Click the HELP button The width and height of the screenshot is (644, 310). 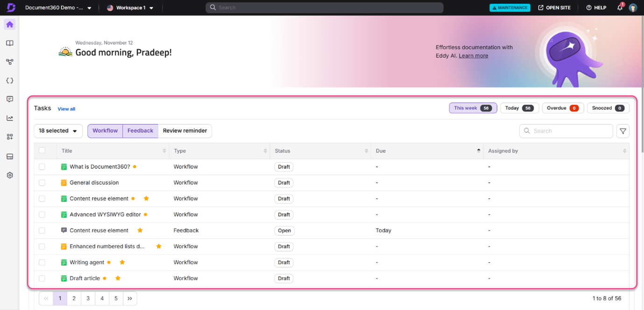tap(596, 8)
